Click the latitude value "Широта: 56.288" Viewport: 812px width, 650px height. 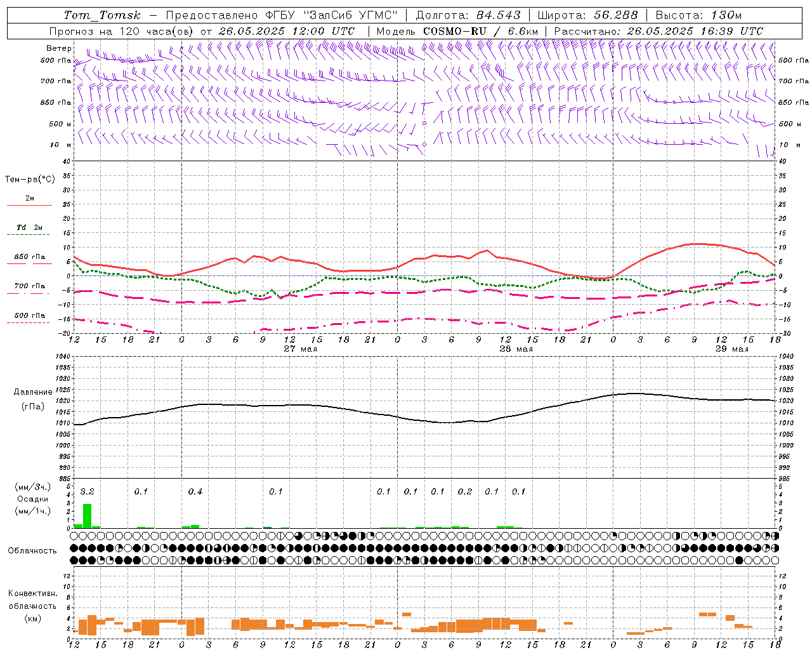587,15
